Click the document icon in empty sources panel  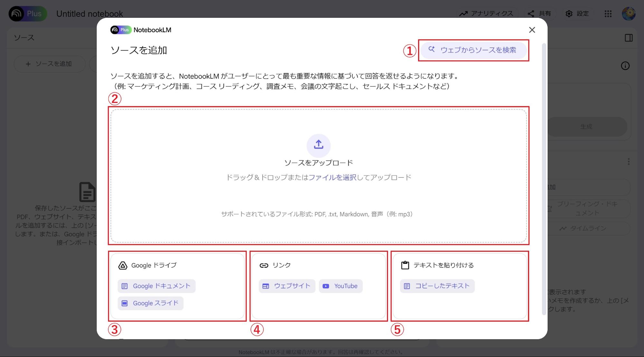(87, 192)
